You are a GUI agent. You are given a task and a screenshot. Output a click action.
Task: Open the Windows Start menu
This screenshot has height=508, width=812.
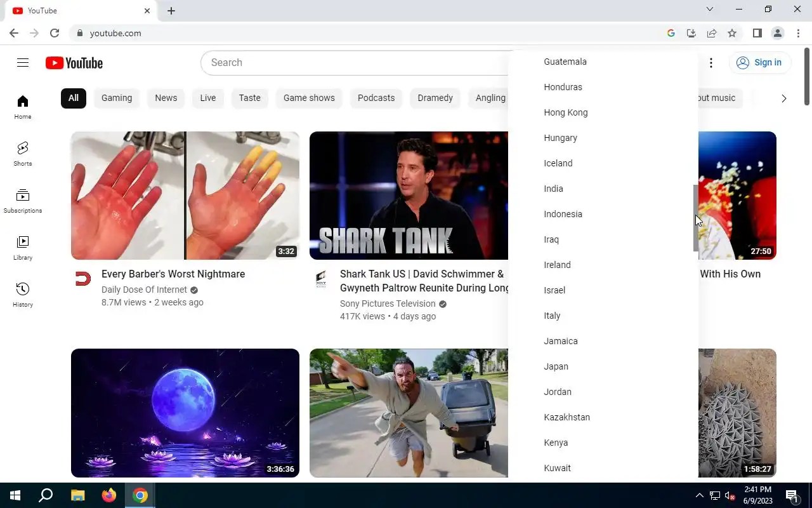pyautogui.click(x=15, y=495)
